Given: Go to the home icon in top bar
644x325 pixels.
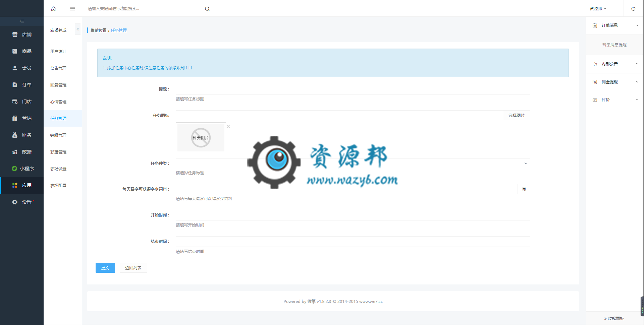Looking at the screenshot, I should tap(53, 9).
